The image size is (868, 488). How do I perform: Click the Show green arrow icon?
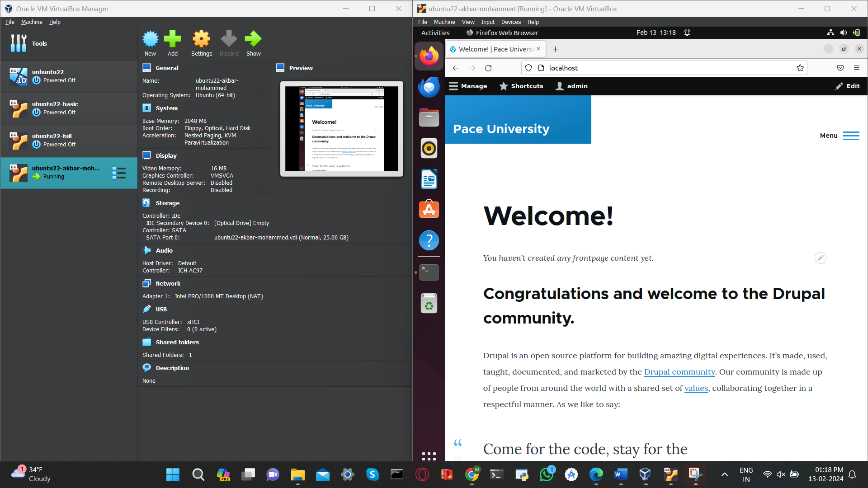point(253,43)
